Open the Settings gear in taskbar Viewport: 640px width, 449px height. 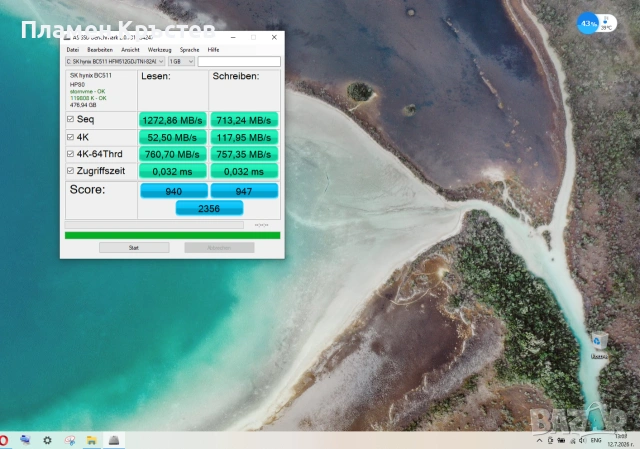tap(47, 440)
